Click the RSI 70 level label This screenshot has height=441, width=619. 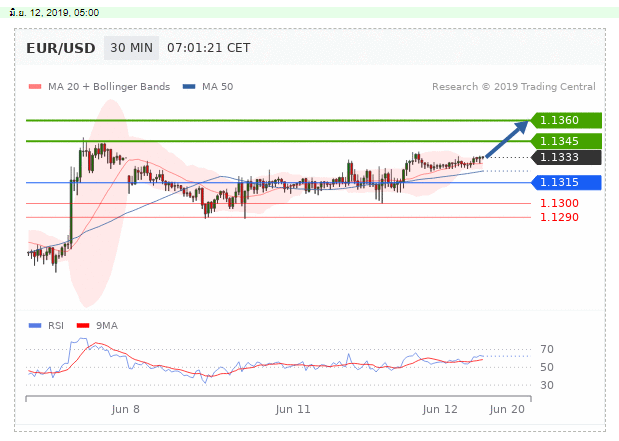547,349
